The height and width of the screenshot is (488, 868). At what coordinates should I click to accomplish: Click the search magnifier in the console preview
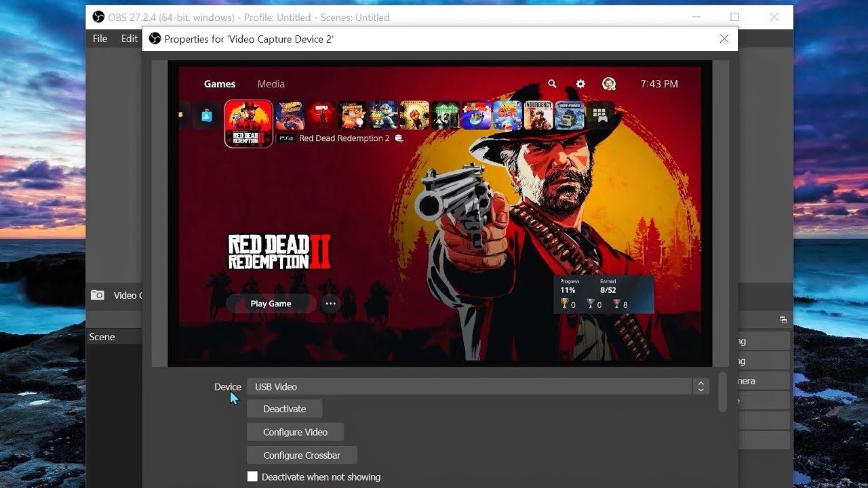(x=552, y=84)
